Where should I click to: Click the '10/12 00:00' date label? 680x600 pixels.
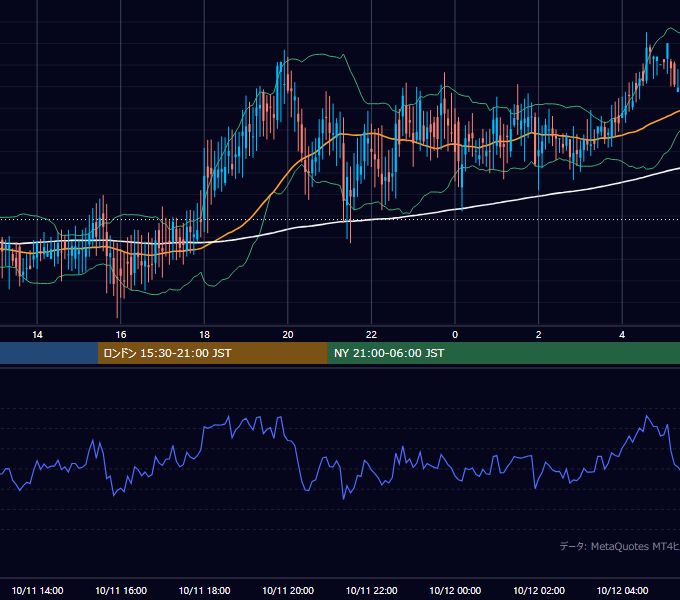(x=455, y=590)
